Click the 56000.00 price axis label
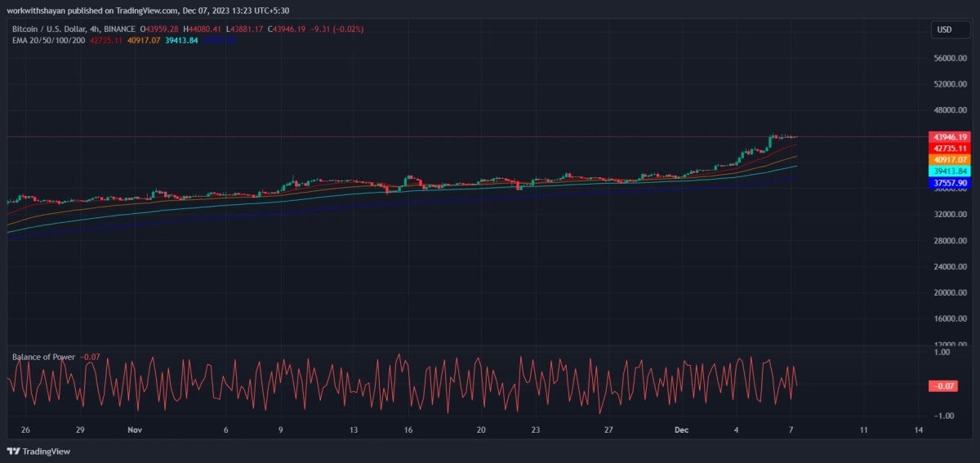Image resolution: width=980 pixels, height=463 pixels. point(951,59)
